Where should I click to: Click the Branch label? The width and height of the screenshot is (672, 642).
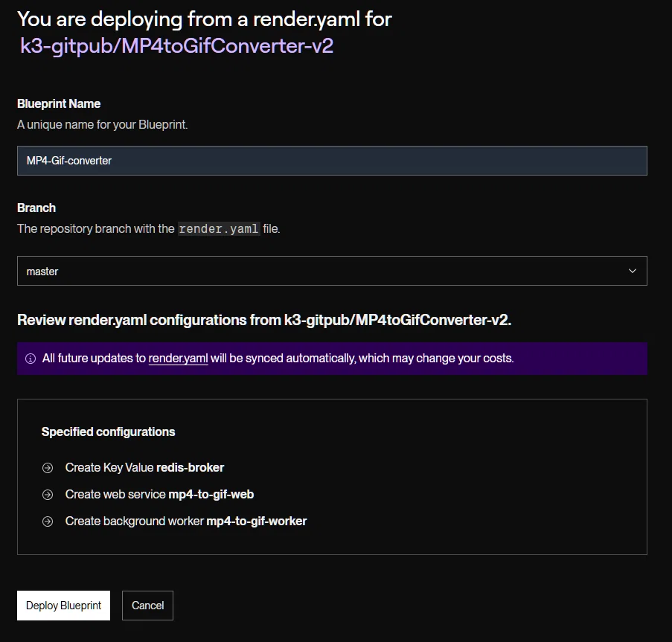tap(36, 208)
